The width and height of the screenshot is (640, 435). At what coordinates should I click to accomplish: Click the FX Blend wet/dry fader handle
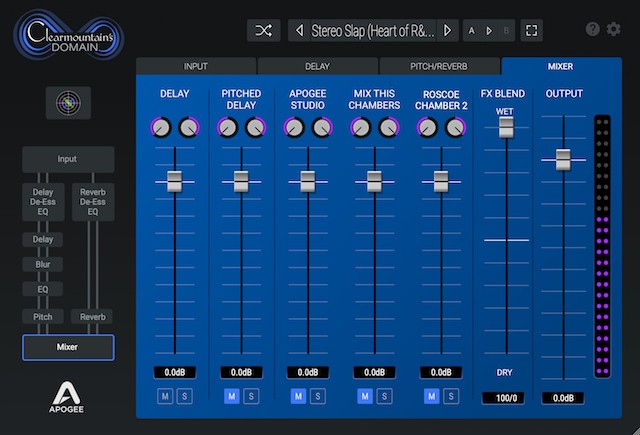point(506,127)
